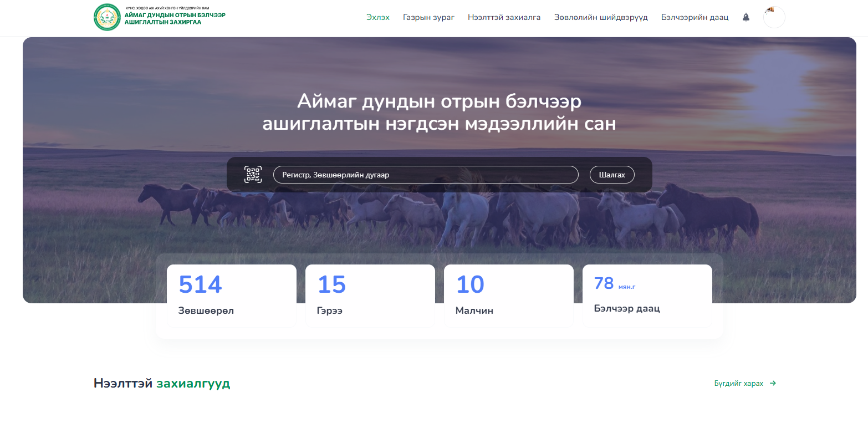The height and width of the screenshot is (448, 868).
Task: Click the user avatar in the header
Action: click(774, 17)
